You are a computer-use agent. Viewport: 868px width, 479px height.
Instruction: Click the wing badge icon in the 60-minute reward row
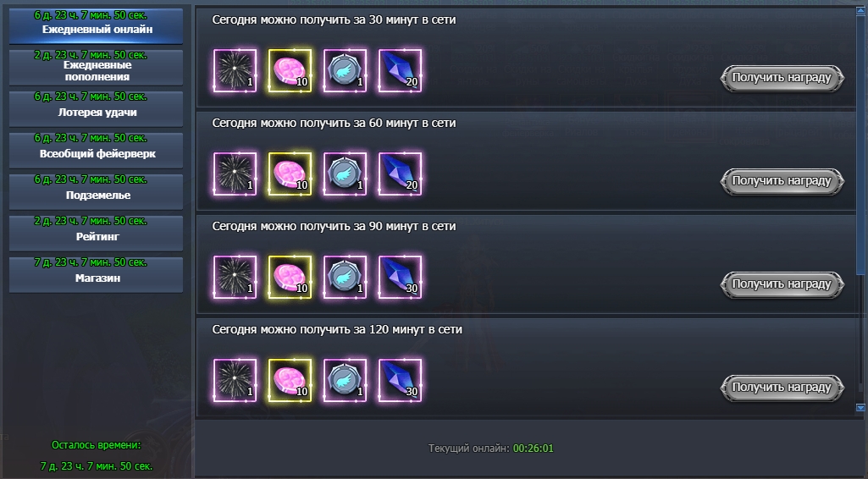(x=345, y=174)
